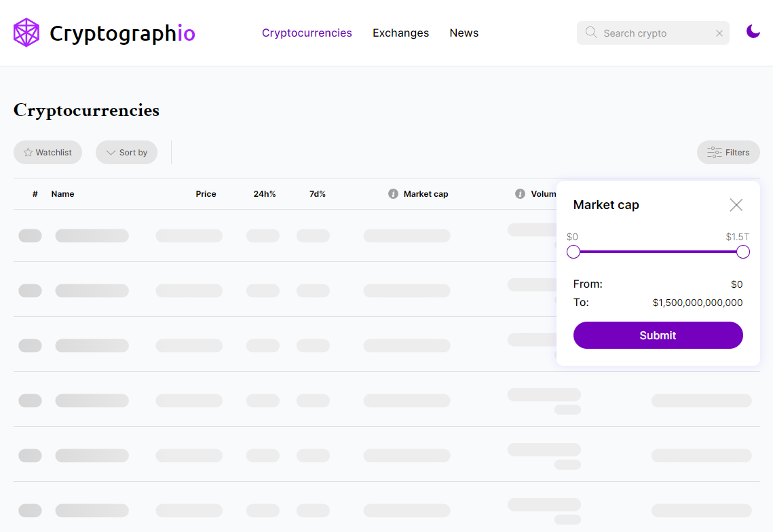Sort by the Price column header

click(206, 194)
